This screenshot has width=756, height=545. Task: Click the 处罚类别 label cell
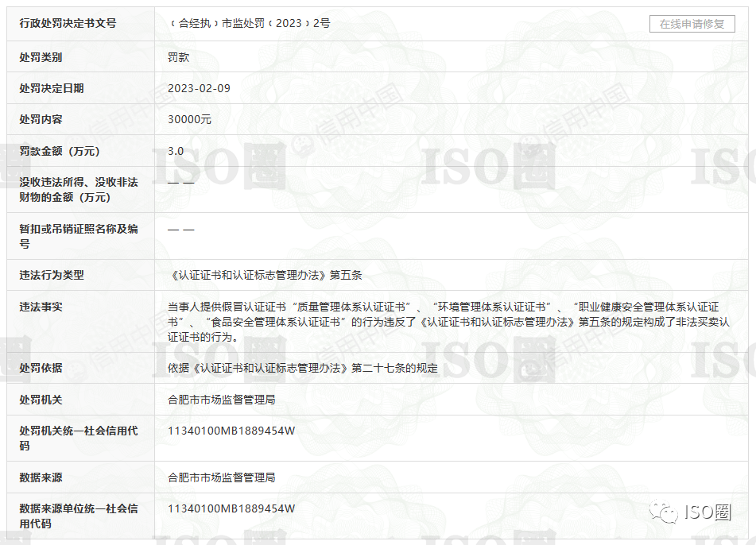tap(80, 57)
